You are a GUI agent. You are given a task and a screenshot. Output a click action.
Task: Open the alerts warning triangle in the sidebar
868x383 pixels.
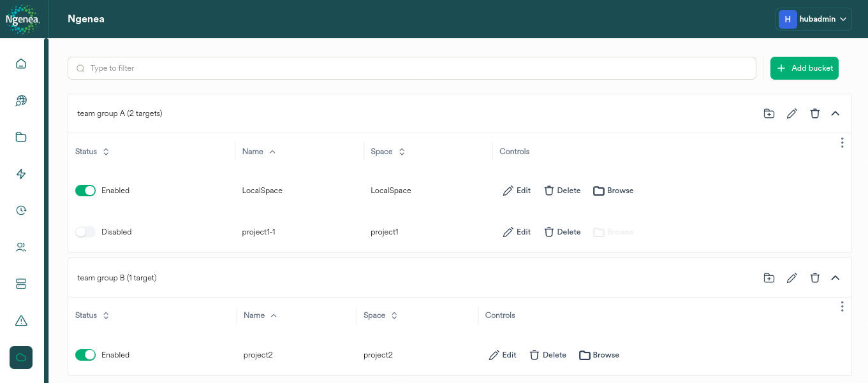(20, 321)
